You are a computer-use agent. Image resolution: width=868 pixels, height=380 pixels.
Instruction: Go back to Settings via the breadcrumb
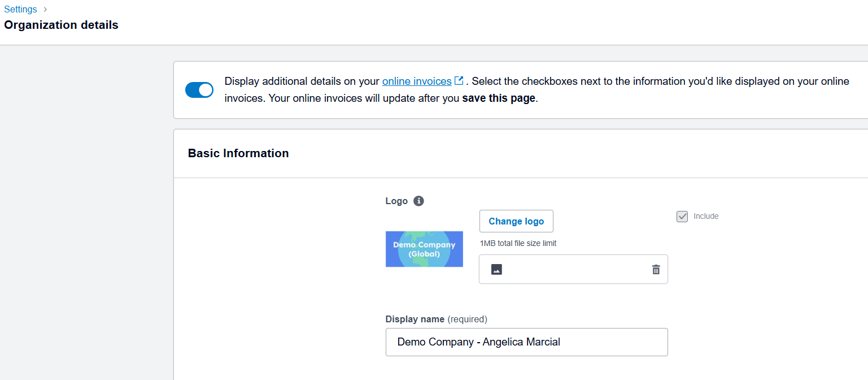20,9
